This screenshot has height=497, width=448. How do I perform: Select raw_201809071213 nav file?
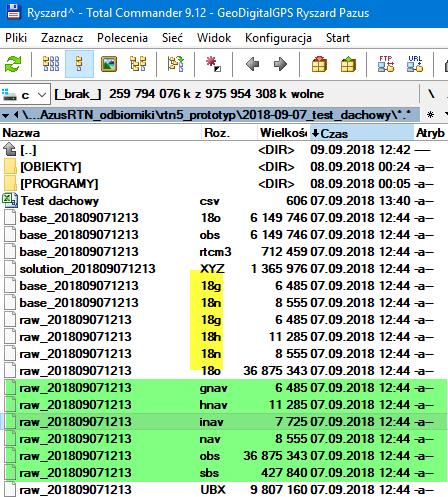(224, 439)
